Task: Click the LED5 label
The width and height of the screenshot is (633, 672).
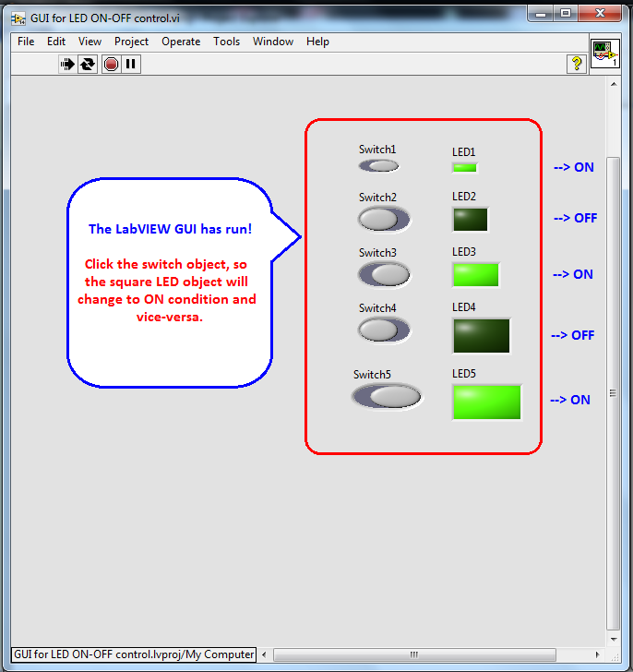Action: 464,374
